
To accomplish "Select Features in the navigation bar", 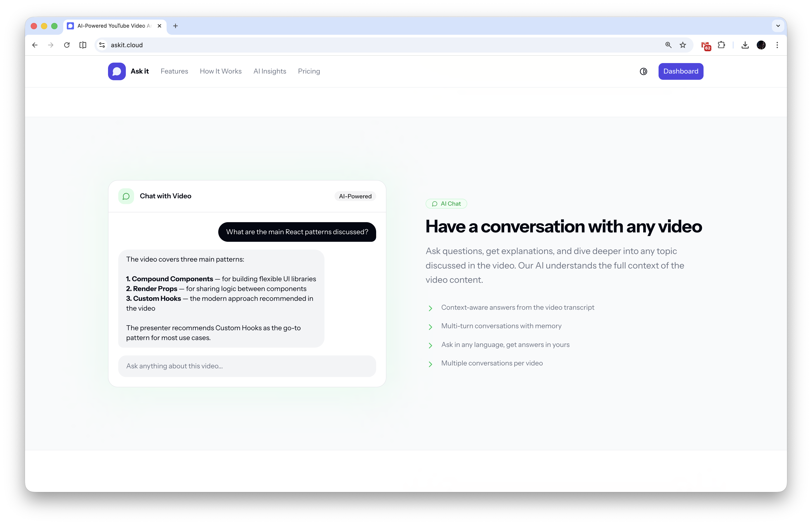I will coord(174,71).
